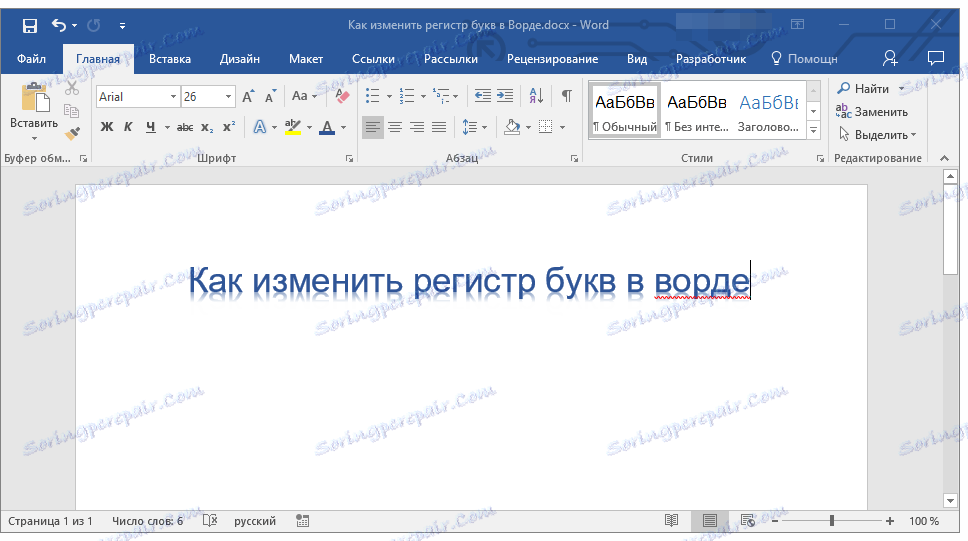Screen dimensions: 968x541
Task: Open the font size 26 dropdown
Action: 228,97
